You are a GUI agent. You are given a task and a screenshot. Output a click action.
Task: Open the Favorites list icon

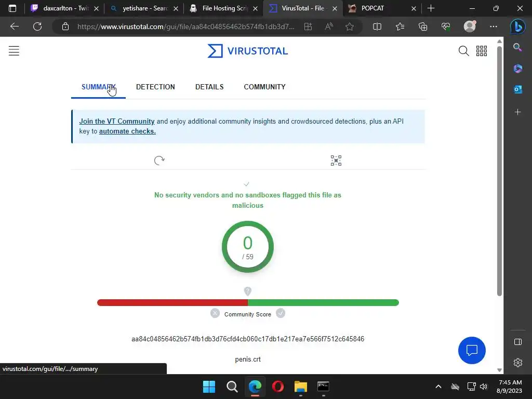pos(400,26)
